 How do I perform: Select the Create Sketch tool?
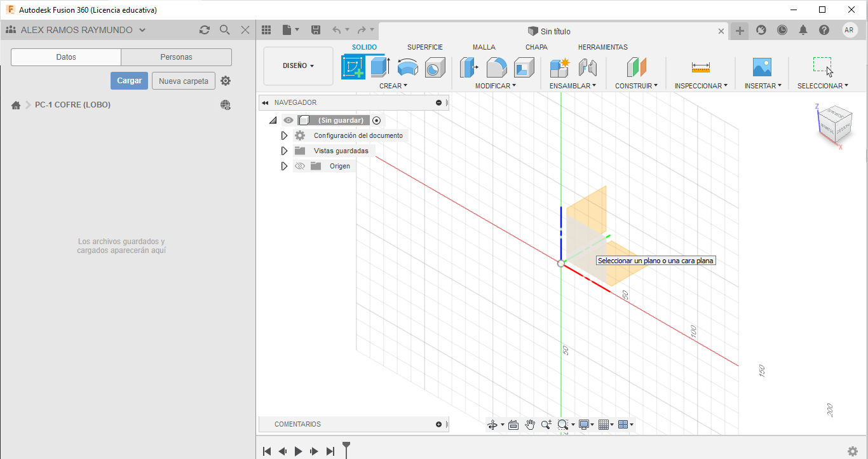click(353, 67)
